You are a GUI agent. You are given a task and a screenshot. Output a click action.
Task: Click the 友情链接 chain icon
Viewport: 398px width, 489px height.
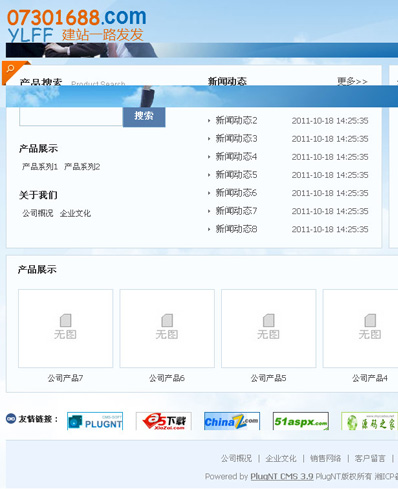tap(11, 418)
